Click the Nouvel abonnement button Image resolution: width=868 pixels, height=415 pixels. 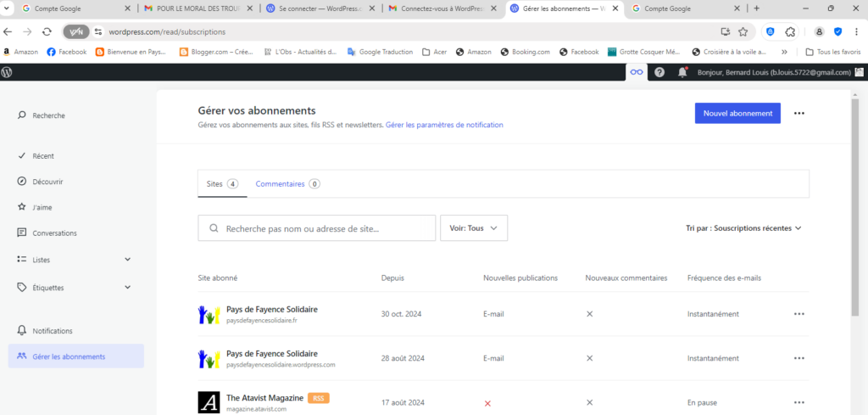(737, 114)
